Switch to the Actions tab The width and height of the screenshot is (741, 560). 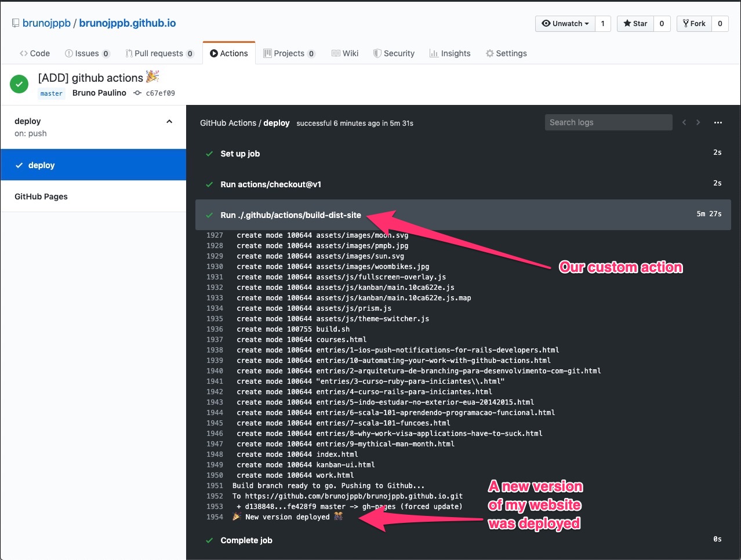coord(229,53)
